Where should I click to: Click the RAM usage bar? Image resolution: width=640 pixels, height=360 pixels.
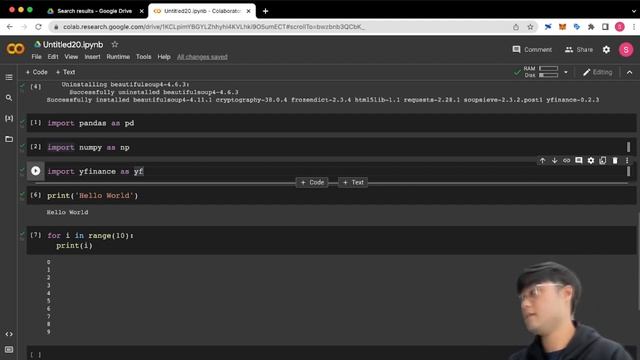[548, 69]
